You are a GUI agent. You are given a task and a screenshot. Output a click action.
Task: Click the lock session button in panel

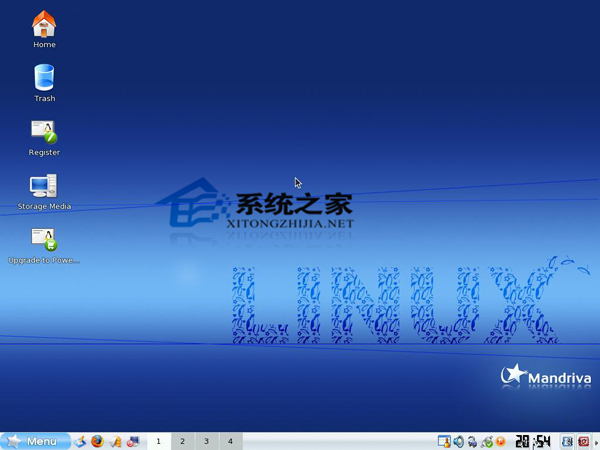coord(567,441)
